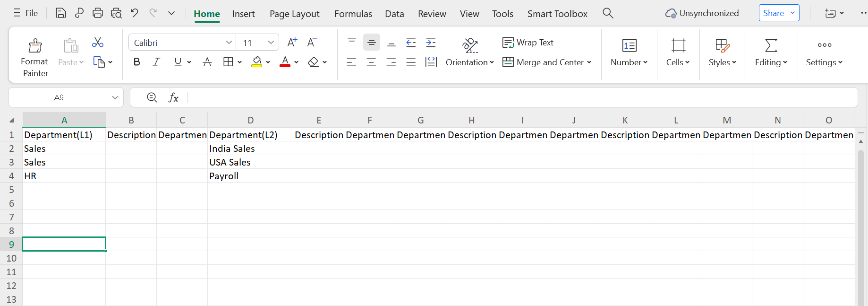
Task: Click the more options ellipsis at top right
Action: tap(863, 13)
